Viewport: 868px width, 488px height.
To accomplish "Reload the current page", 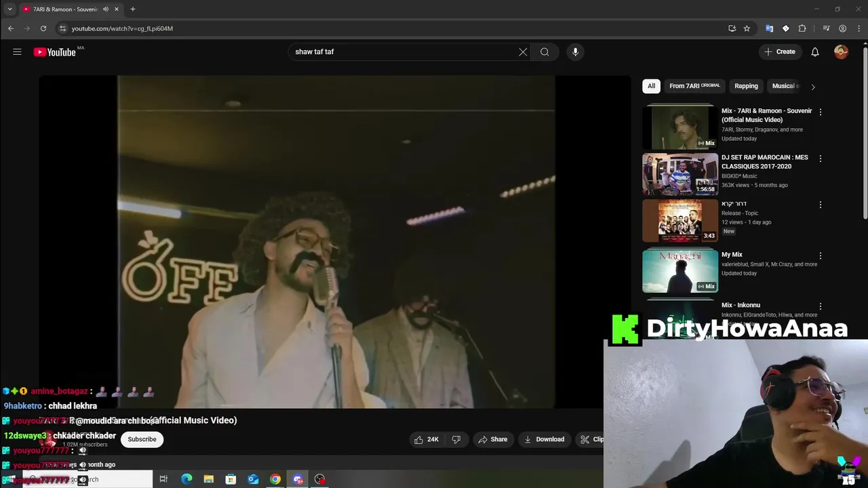I will [43, 28].
